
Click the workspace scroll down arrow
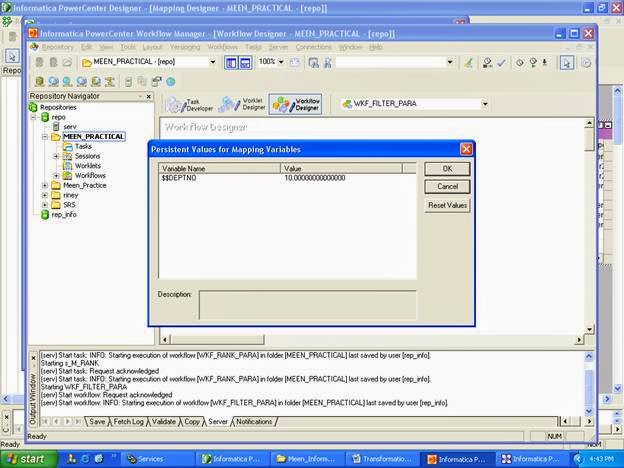pos(589,330)
